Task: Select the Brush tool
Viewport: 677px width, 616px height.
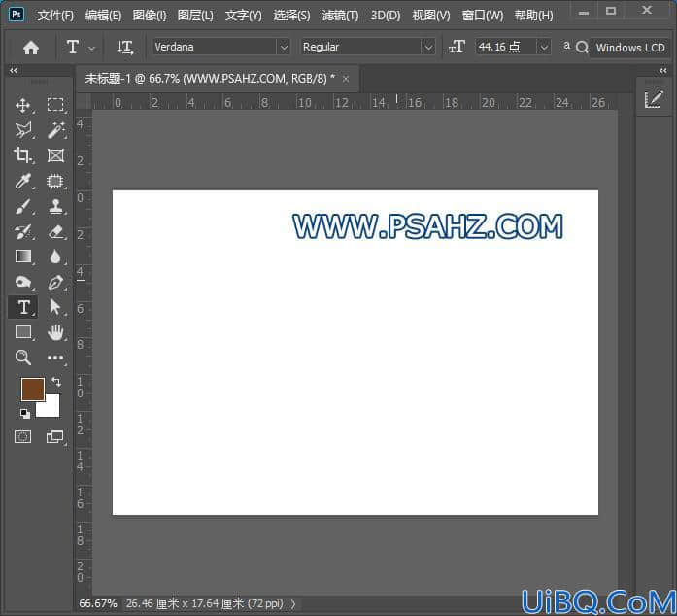Action: (x=23, y=207)
